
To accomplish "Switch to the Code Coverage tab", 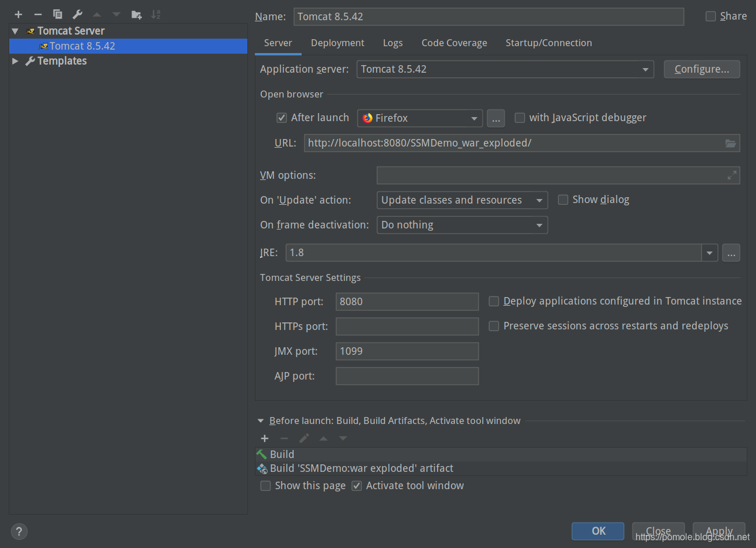I will coord(454,43).
